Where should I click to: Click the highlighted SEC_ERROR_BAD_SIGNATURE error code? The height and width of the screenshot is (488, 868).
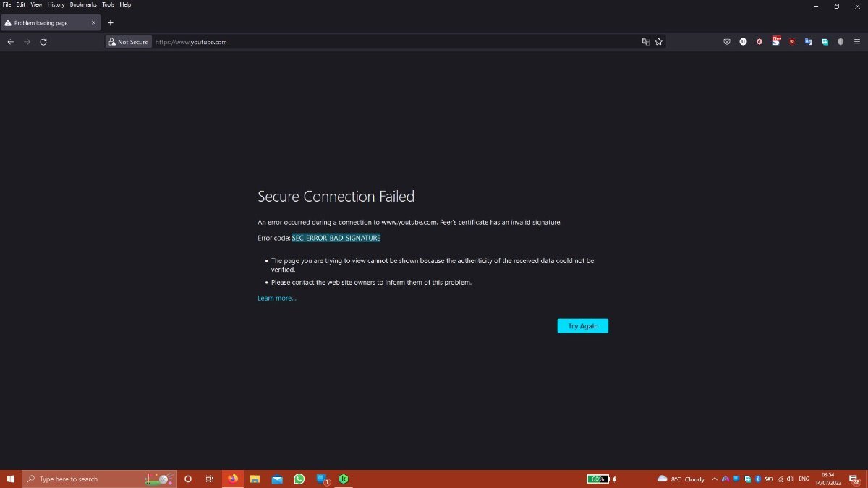336,237
